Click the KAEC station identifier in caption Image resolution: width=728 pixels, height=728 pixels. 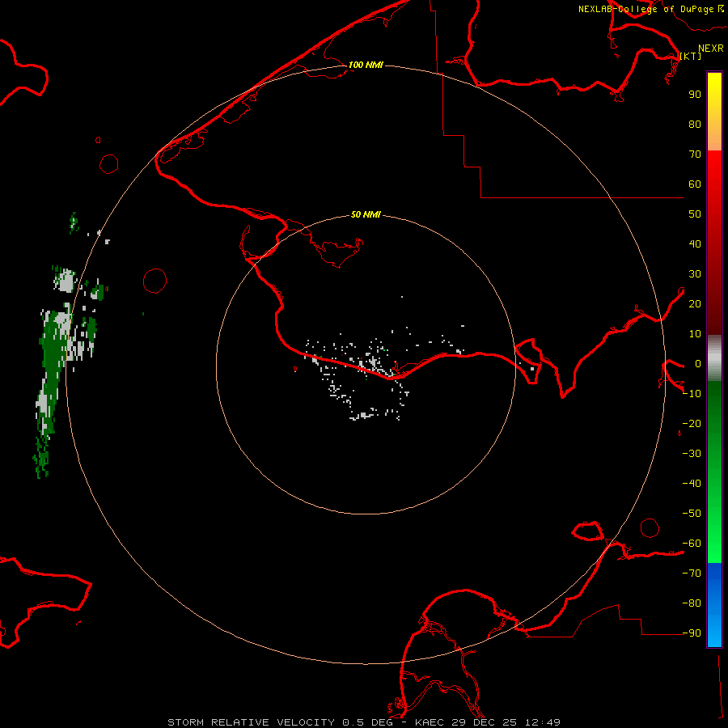coord(433,722)
